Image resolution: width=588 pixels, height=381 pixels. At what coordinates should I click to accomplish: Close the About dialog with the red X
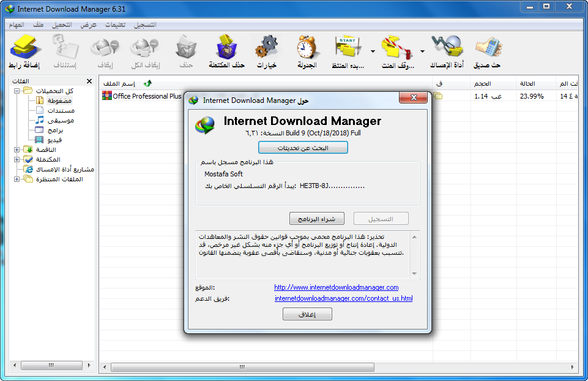pos(413,97)
